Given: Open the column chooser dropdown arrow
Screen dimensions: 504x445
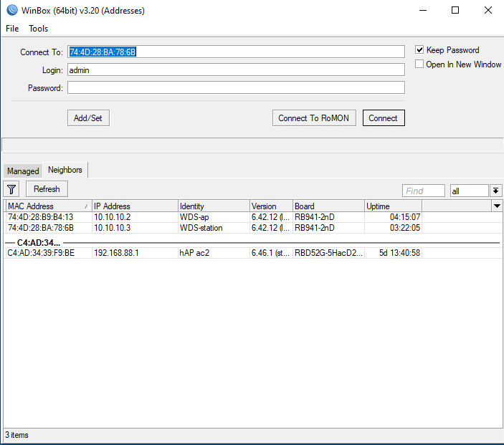Looking at the screenshot, I should [497, 206].
